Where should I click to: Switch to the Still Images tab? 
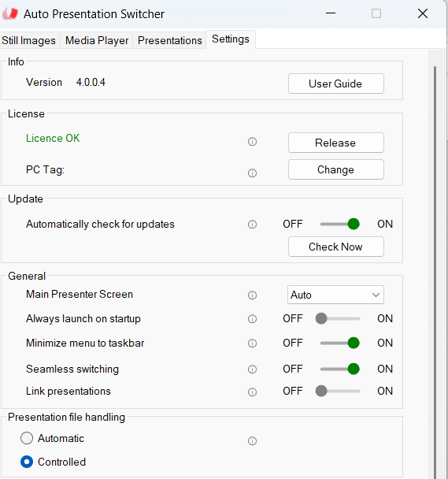pyautogui.click(x=28, y=40)
